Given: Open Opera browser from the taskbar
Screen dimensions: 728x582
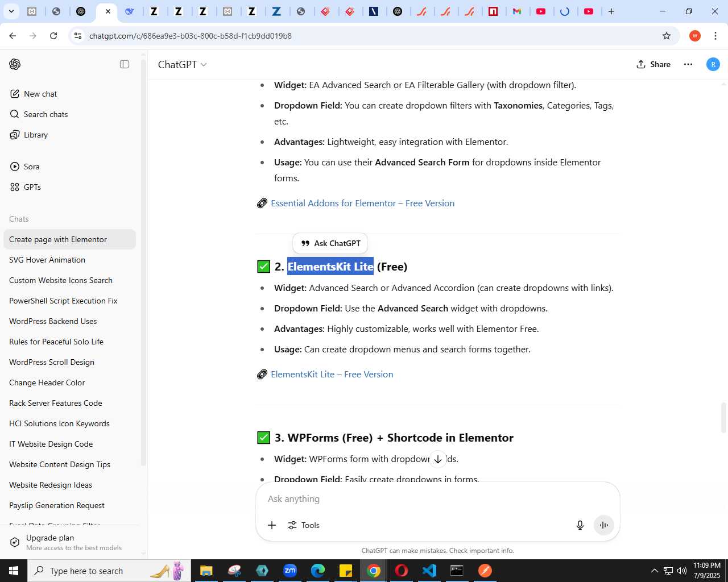Looking at the screenshot, I should click(x=402, y=571).
